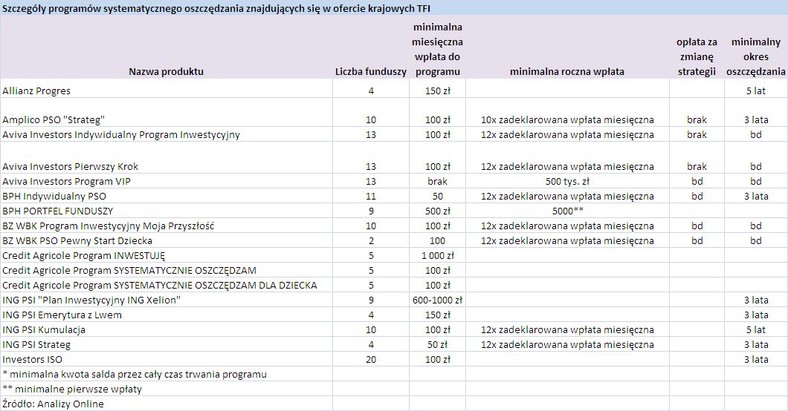Screen dimensions: 788x411
Task: Select 'ING PSI "Plan Inwestycyjny ING Xelion"'
Action: click(x=91, y=300)
